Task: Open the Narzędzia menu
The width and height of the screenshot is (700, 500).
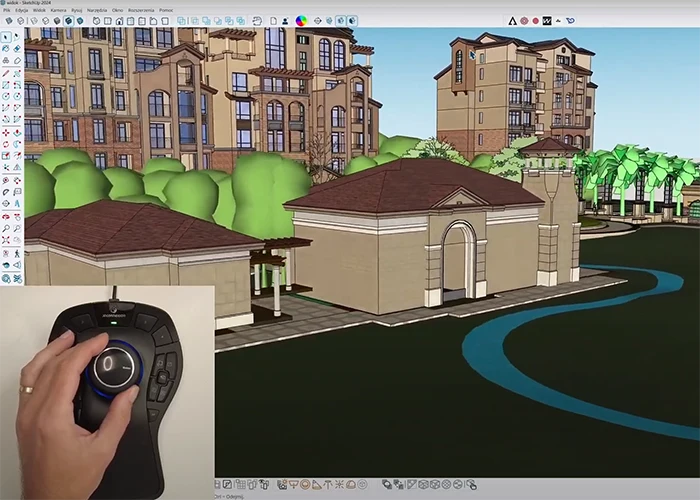Action: 97,10
